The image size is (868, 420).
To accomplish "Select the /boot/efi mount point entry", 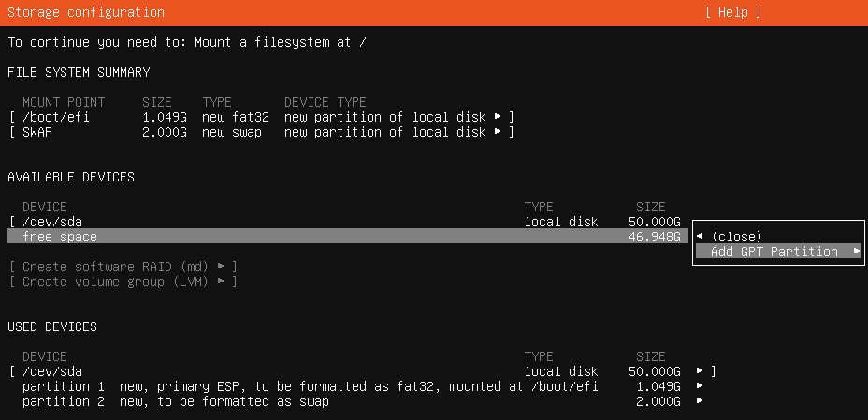I will [55, 117].
